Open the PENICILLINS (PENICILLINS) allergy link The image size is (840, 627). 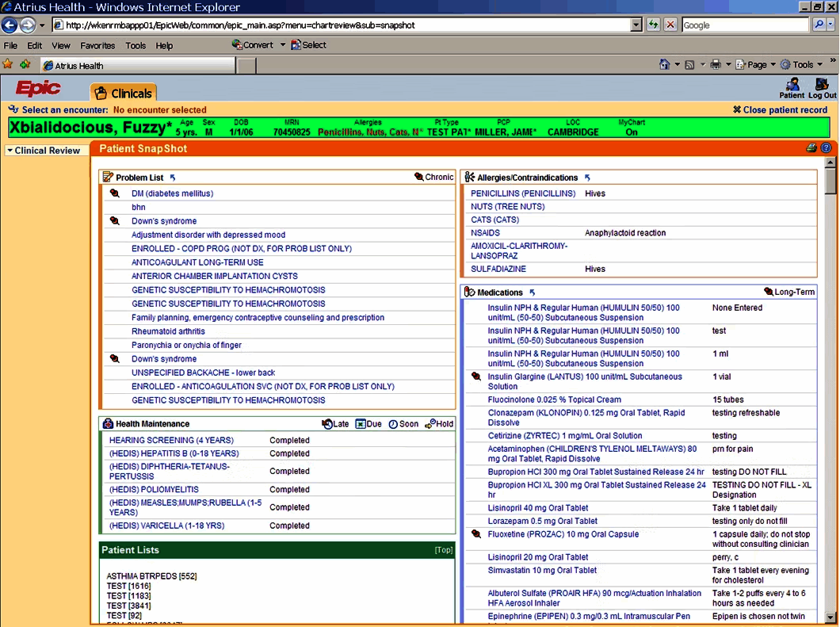[x=523, y=193]
